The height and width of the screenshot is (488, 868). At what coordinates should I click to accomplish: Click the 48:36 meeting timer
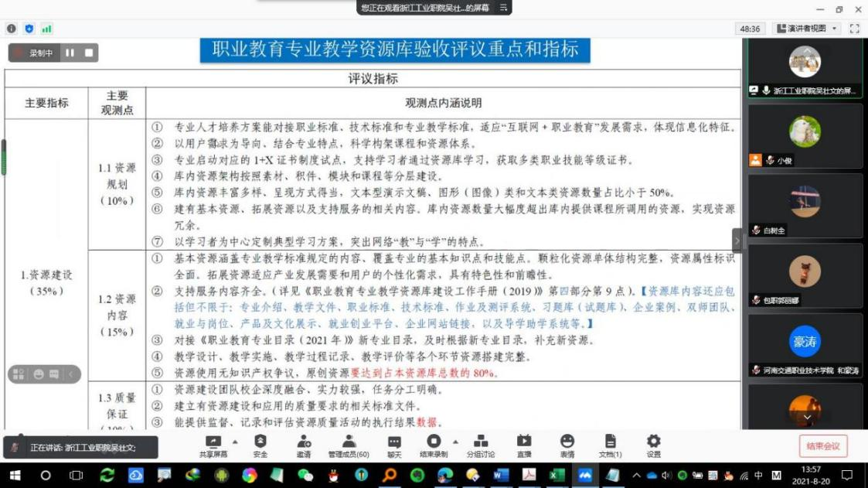pos(750,29)
